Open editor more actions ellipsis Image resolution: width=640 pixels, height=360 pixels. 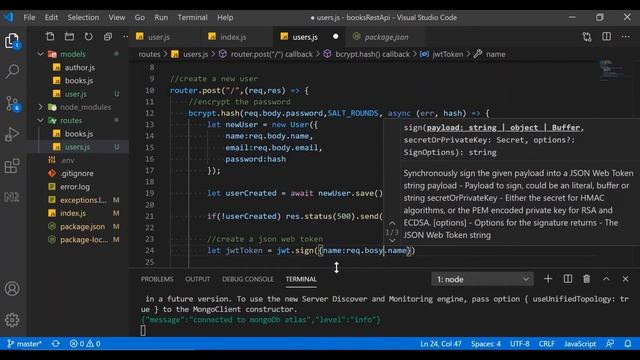[625, 37]
